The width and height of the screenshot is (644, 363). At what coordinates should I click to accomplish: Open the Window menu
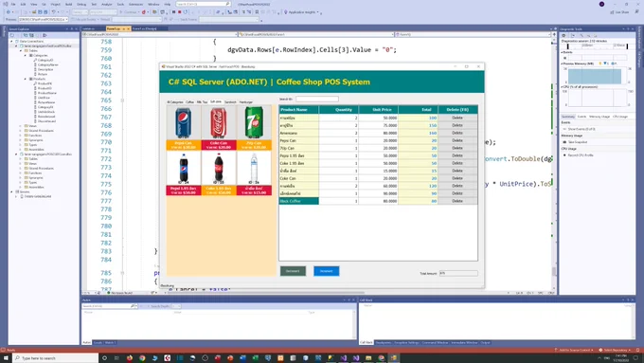153,4
